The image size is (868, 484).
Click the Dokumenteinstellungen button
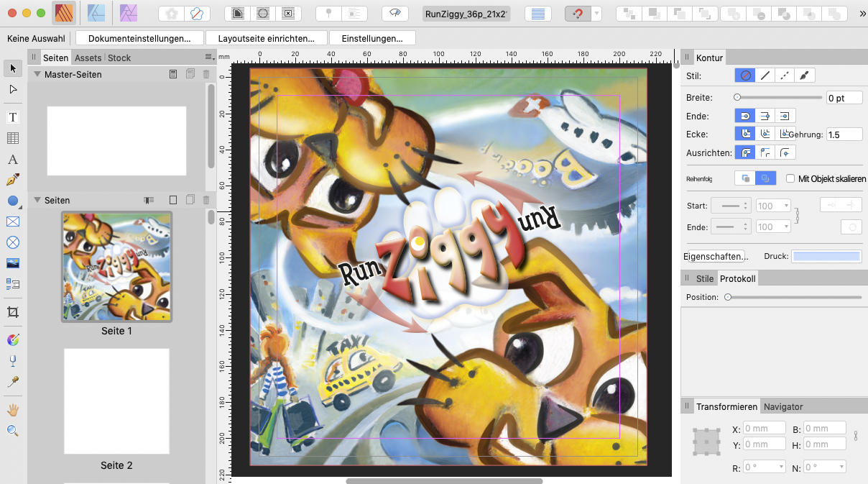pos(139,38)
